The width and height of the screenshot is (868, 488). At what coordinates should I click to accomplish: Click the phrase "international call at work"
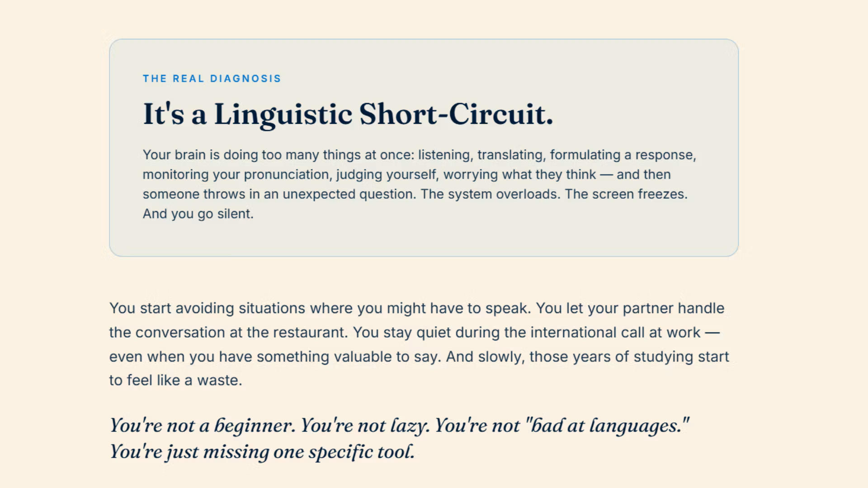(x=615, y=333)
